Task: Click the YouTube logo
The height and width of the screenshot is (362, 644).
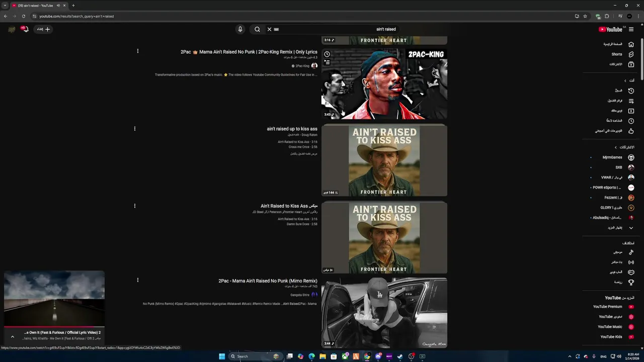Action: point(610,29)
